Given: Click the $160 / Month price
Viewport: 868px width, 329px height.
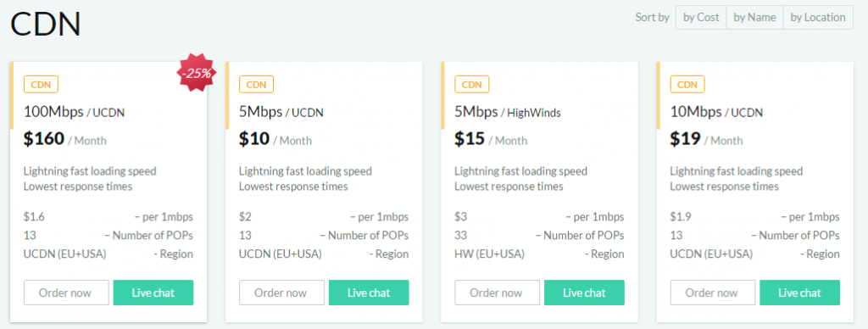Looking at the screenshot, I should pos(65,139).
